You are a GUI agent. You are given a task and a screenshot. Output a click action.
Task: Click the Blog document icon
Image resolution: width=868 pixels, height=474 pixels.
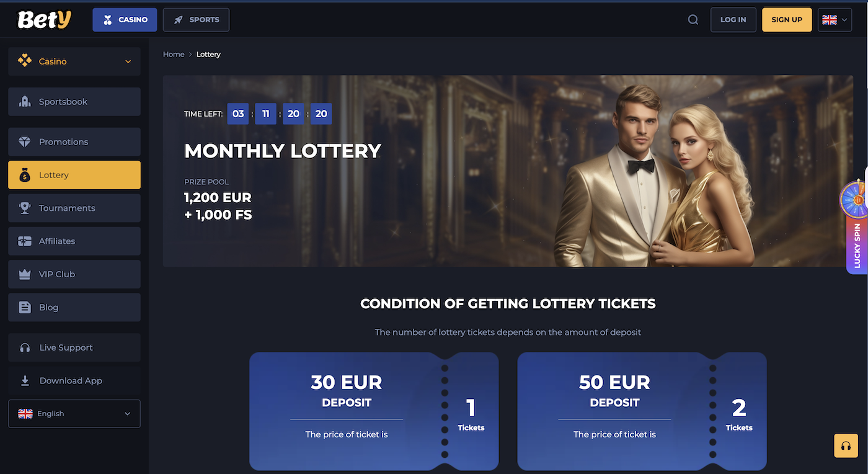pyautogui.click(x=25, y=308)
